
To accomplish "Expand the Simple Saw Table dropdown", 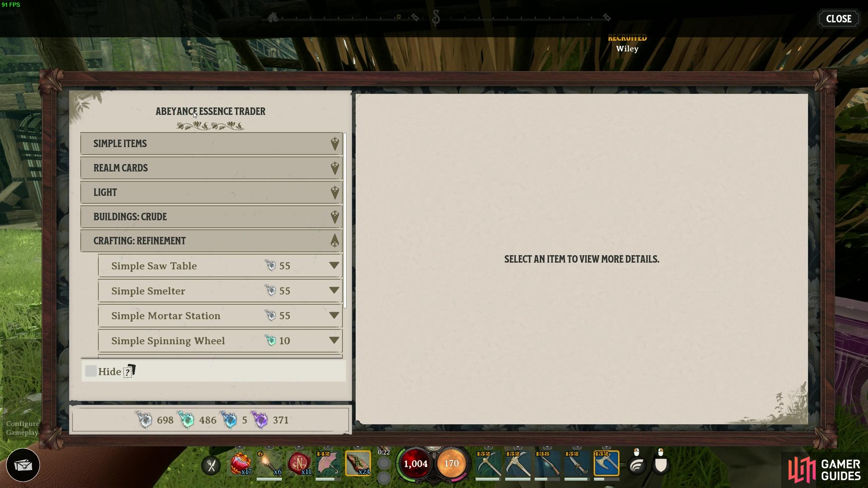I will [x=333, y=265].
